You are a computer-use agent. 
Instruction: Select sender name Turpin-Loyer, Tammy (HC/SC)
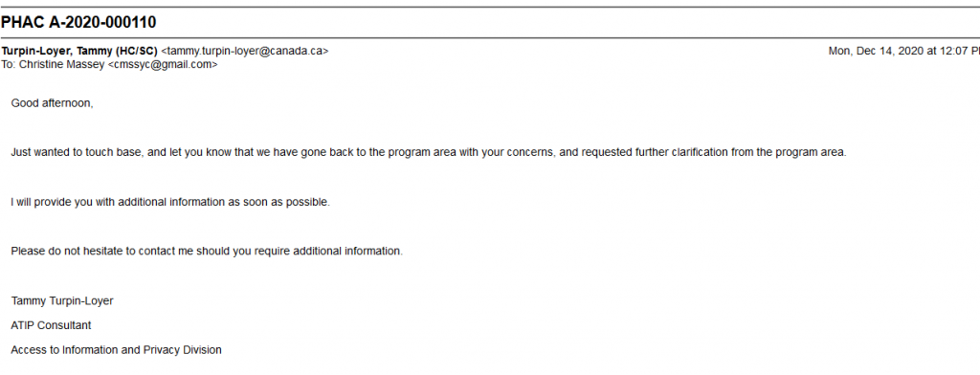[79, 52]
